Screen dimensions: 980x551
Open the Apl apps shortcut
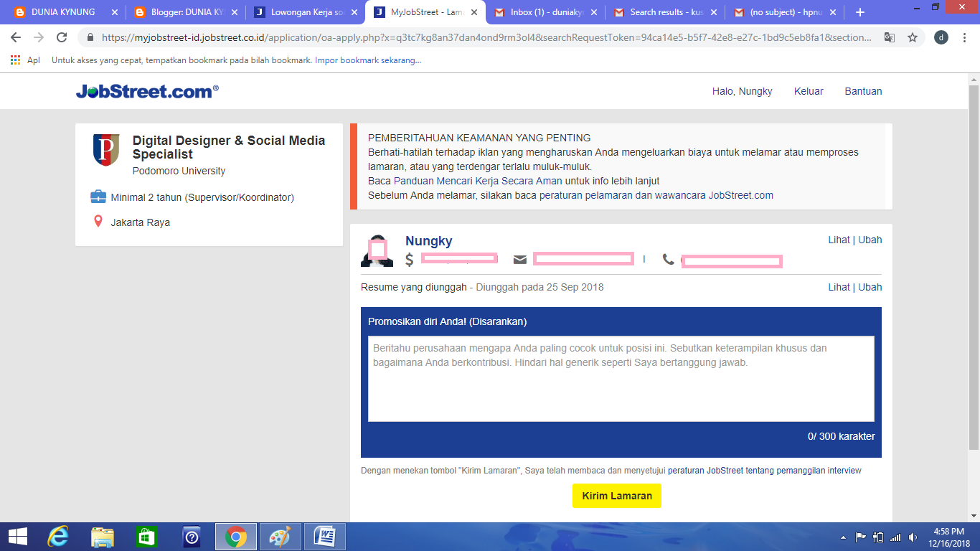coord(25,60)
